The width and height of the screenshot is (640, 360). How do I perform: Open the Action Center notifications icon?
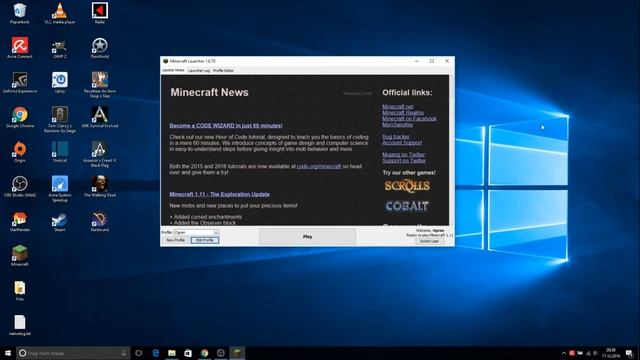[x=629, y=353]
